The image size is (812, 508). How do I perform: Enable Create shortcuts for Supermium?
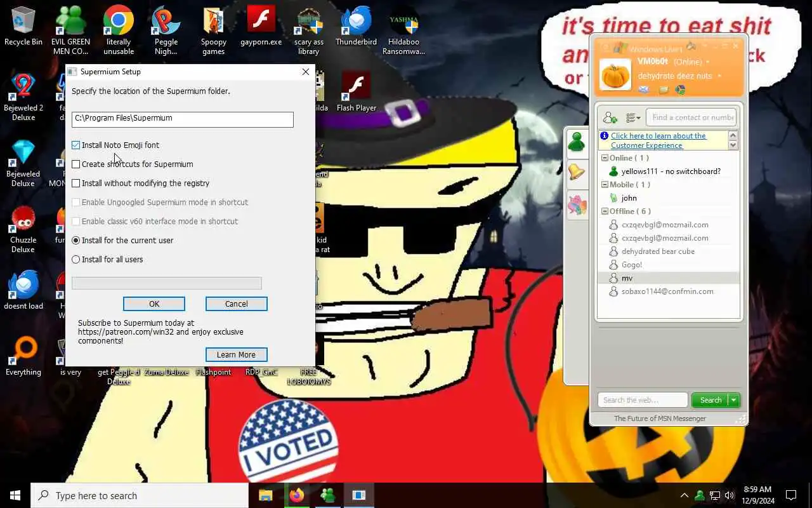pos(76,164)
